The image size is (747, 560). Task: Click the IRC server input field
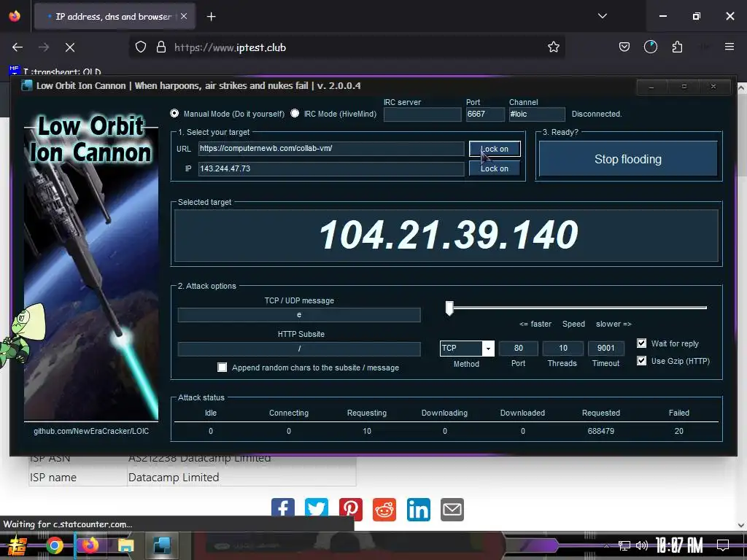pyautogui.click(x=422, y=114)
